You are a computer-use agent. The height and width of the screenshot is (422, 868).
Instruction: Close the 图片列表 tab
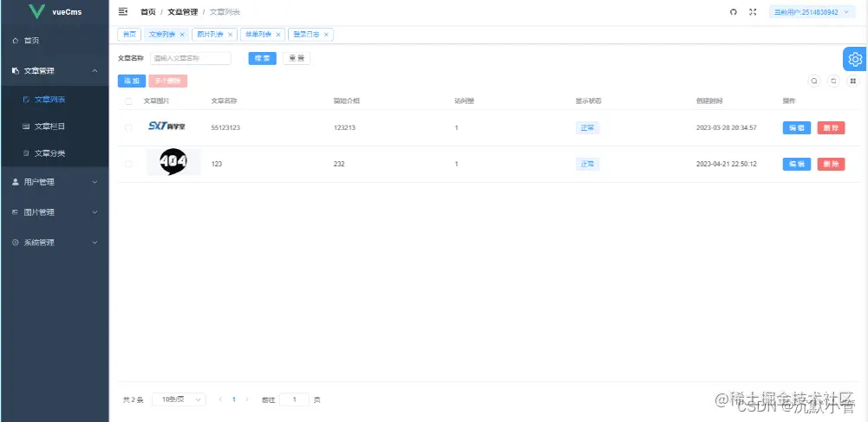coord(230,35)
